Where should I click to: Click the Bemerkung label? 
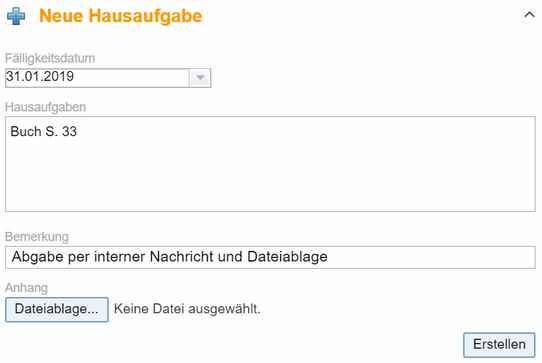(x=37, y=237)
